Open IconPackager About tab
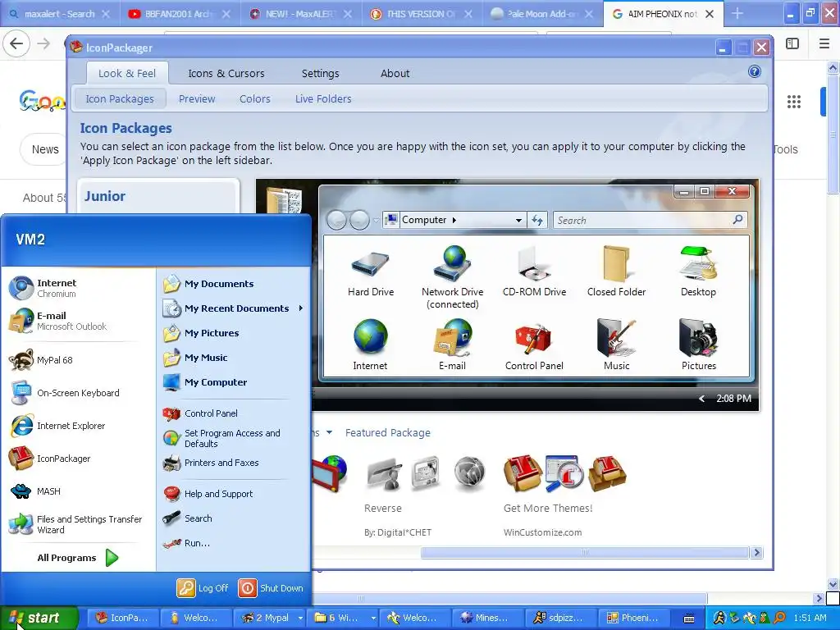840x630 pixels. (x=395, y=73)
